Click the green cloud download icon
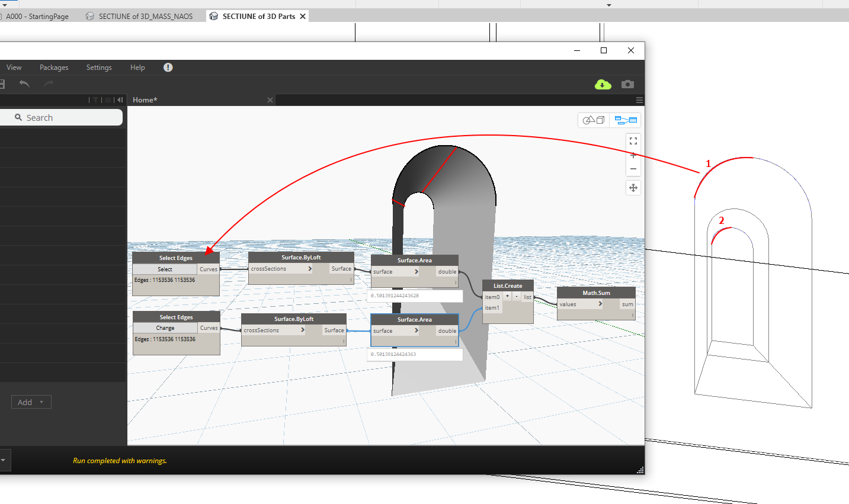This screenshot has width=849, height=504. click(603, 85)
